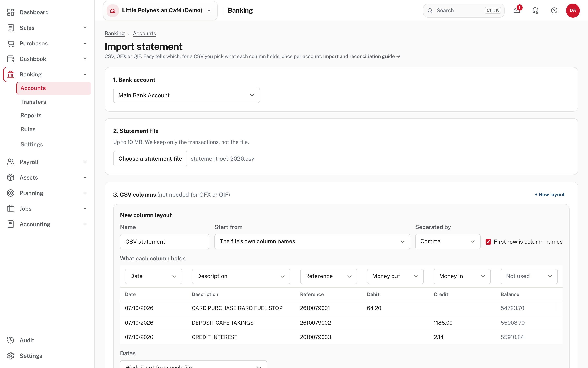Collapse the Banking menu chevron
This screenshot has height=368, width=588.
click(x=85, y=74)
